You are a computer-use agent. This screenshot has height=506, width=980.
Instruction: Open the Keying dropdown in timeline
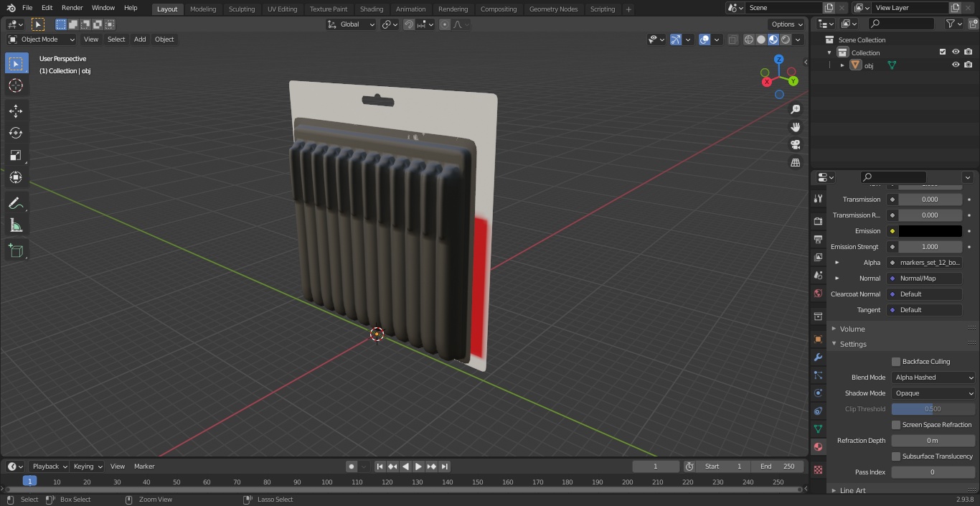[88, 467]
